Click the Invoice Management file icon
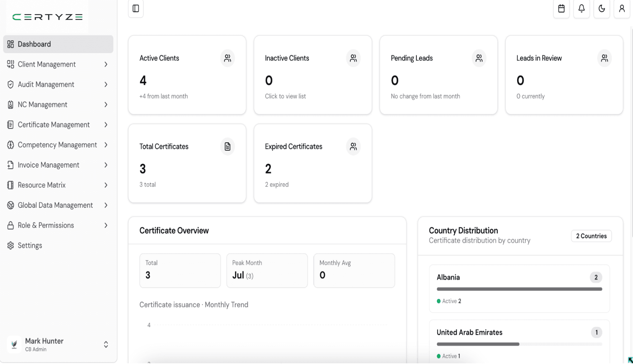This screenshot has width=633, height=364. pos(10,165)
